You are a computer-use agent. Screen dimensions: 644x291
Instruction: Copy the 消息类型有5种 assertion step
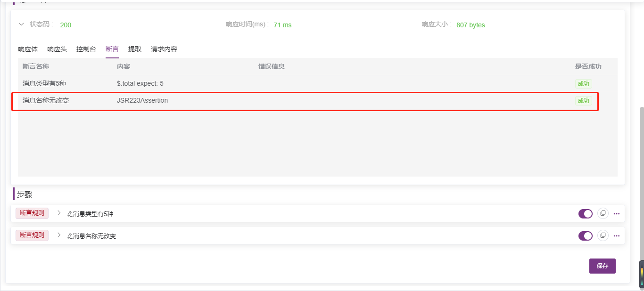[603, 213]
